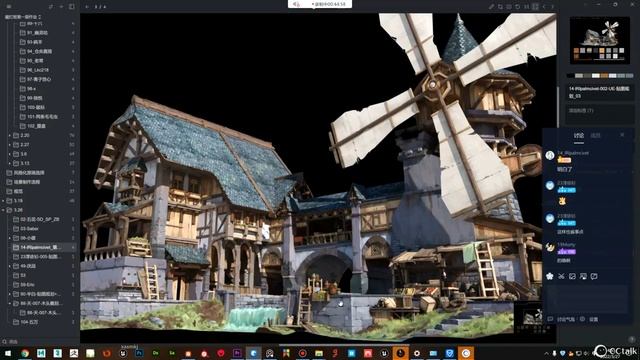Select the 3.19 folder row
Image resolution: width=640 pixels, height=360 pixels.
click(x=40, y=201)
